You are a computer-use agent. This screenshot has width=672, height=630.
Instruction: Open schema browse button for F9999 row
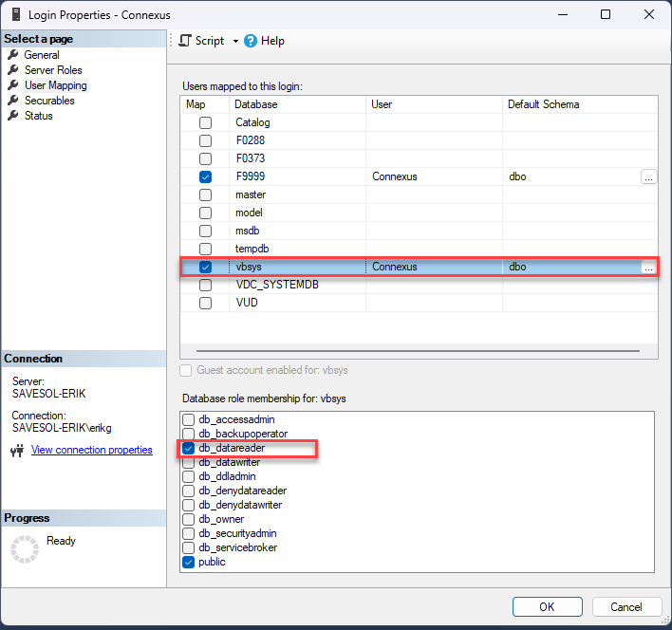[648, 176]
